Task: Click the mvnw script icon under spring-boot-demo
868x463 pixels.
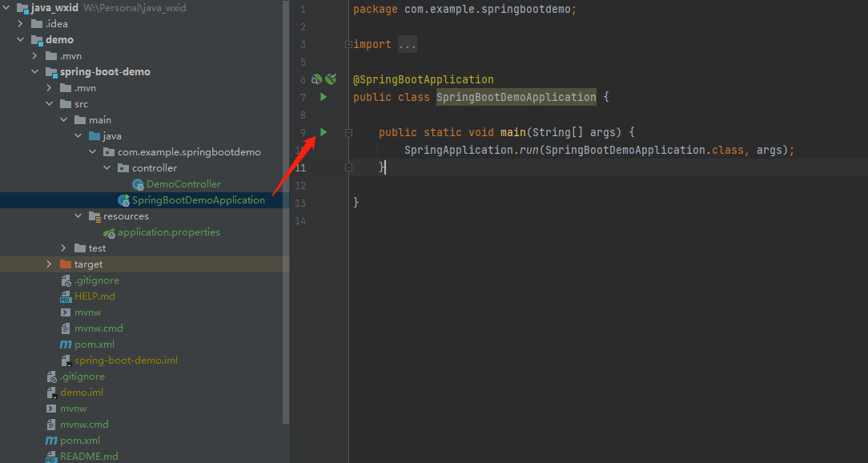Action: tap(66, 312)
